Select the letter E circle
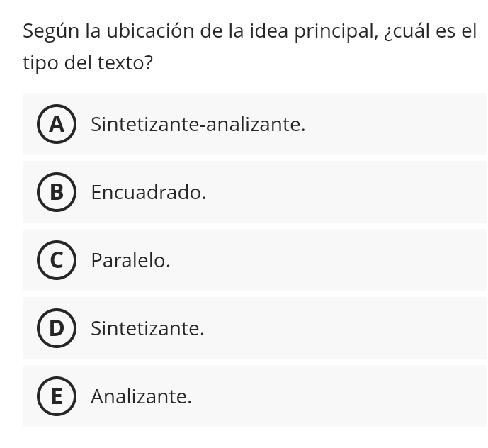This screenshot has width=488, height=448. click(56, 397)
